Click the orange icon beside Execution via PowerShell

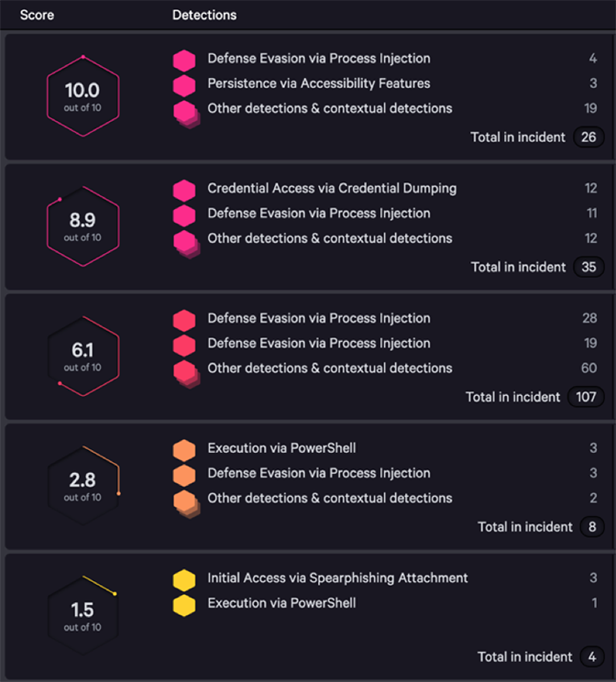coord(184,450)
